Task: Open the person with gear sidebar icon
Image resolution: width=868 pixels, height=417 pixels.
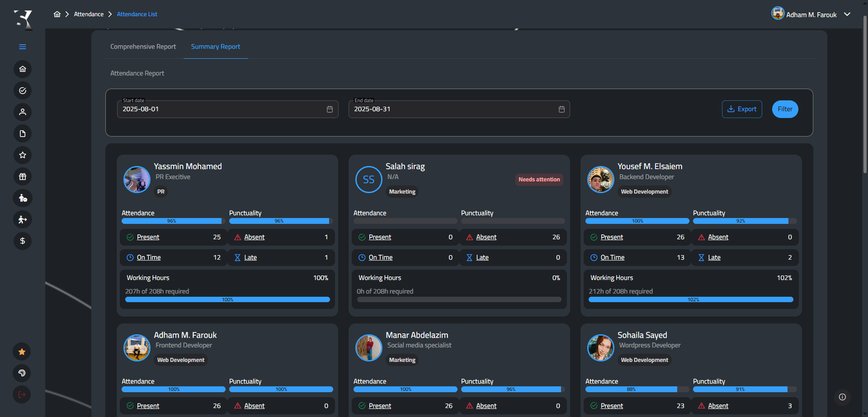Action: point(22,198)
